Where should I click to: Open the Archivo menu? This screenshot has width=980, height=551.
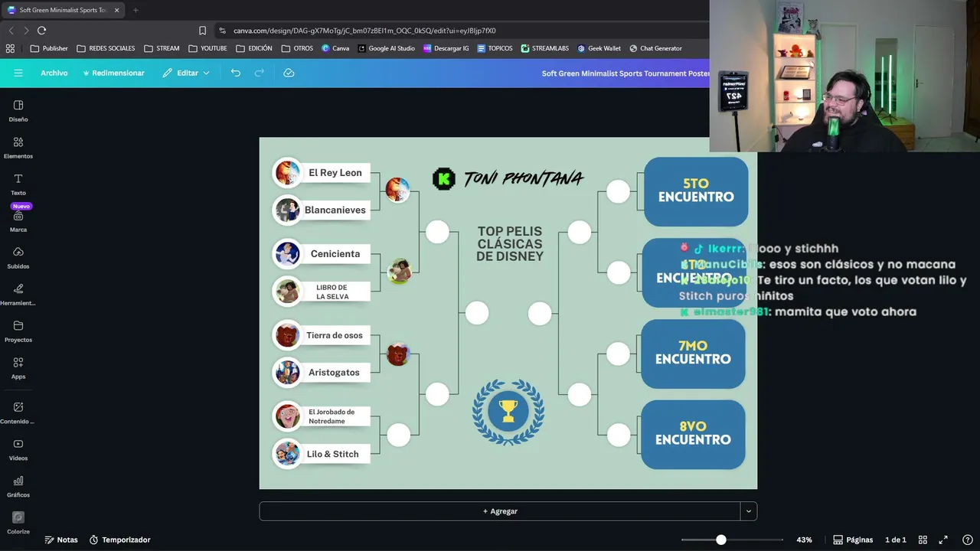coord(54,73)
